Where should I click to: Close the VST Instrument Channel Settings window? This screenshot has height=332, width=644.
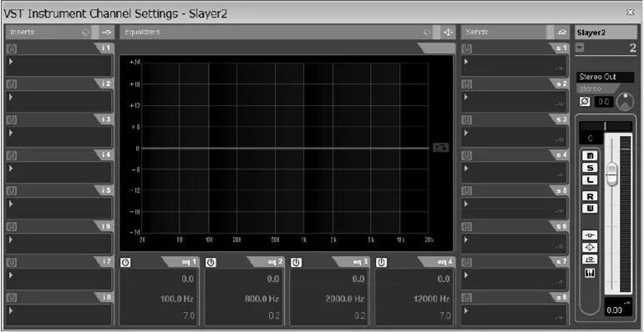pyautogui.click(x=631, y=13)
